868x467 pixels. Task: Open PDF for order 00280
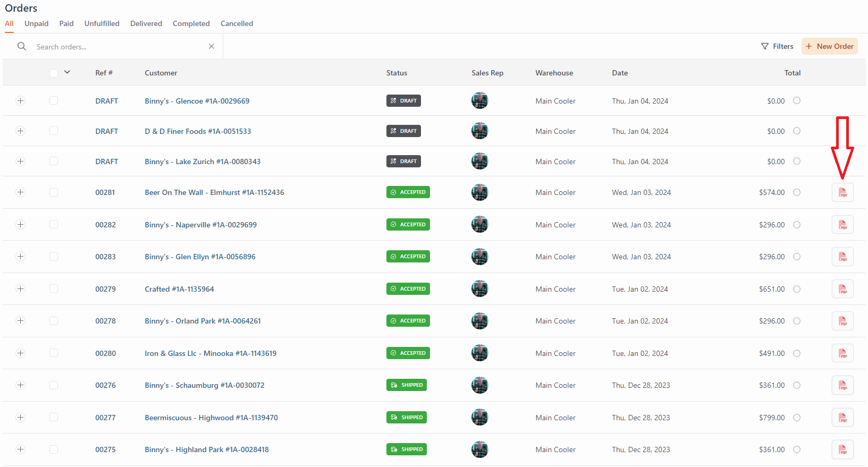[x=842, y=353]
